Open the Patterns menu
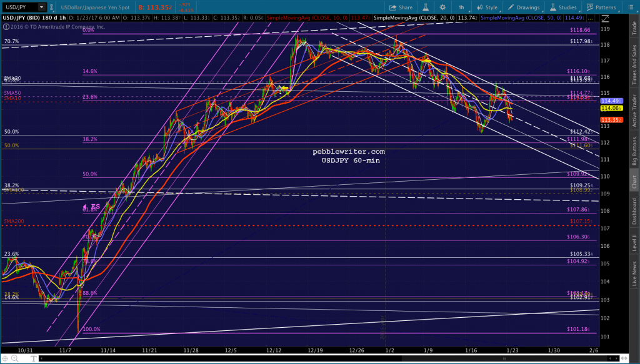 click(x=601, y=7)
